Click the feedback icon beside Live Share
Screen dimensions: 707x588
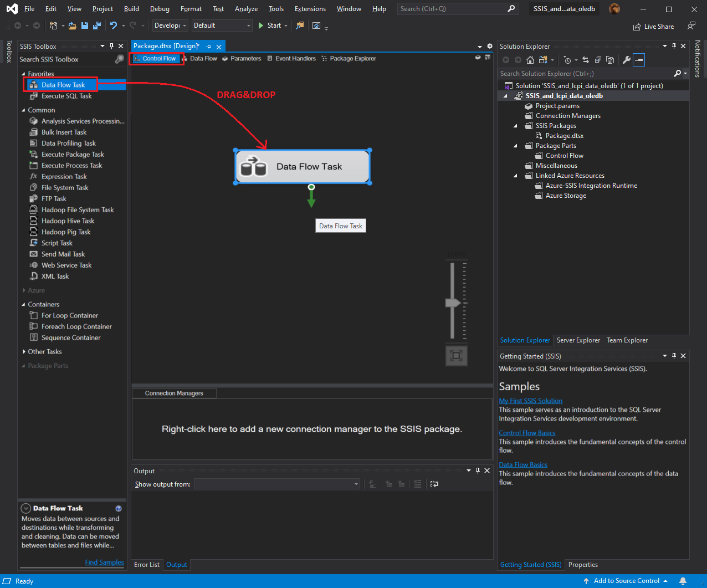point(691,26)
